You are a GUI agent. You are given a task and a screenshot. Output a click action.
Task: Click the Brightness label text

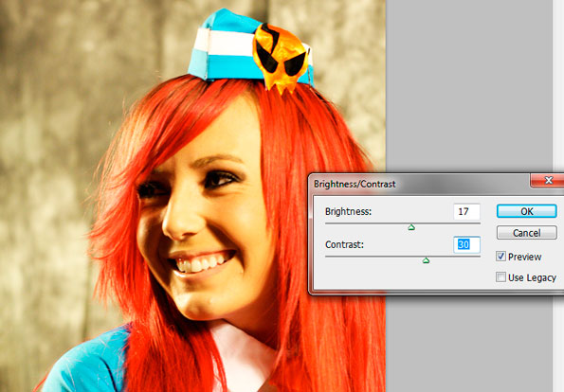[x=348, y=212]
